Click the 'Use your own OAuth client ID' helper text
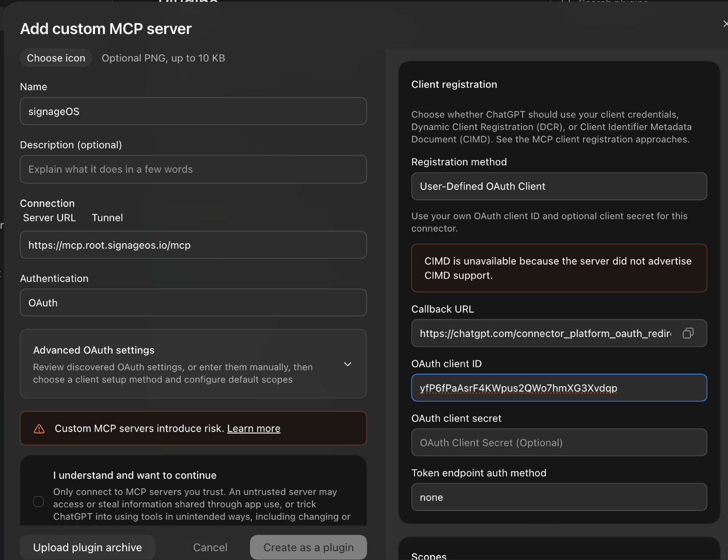The height and width of the screenshot is (560, 728). (549, 222)
